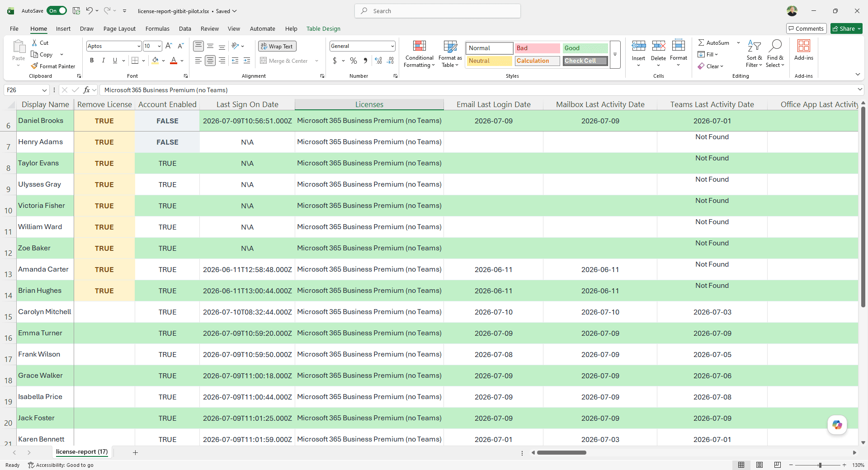Open the Add-ins pane
The height and width of the screenshot is (470, 868).
click(803, 50)
